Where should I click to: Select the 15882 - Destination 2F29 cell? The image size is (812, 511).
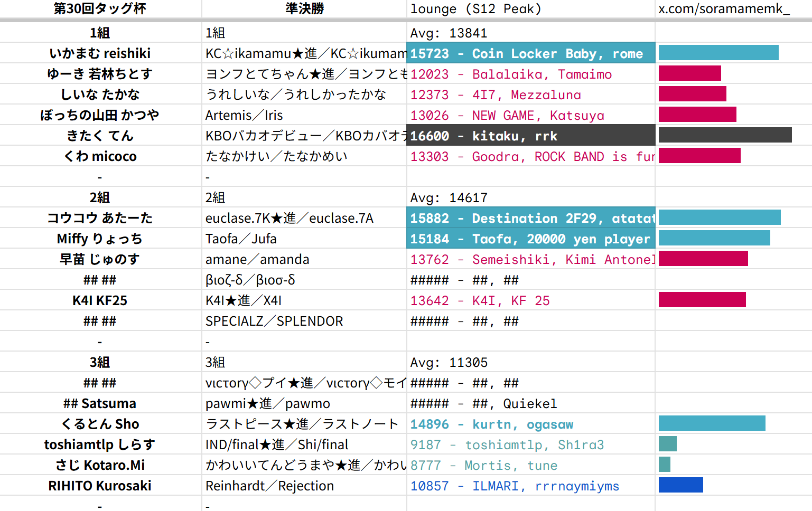click(531, 218)
